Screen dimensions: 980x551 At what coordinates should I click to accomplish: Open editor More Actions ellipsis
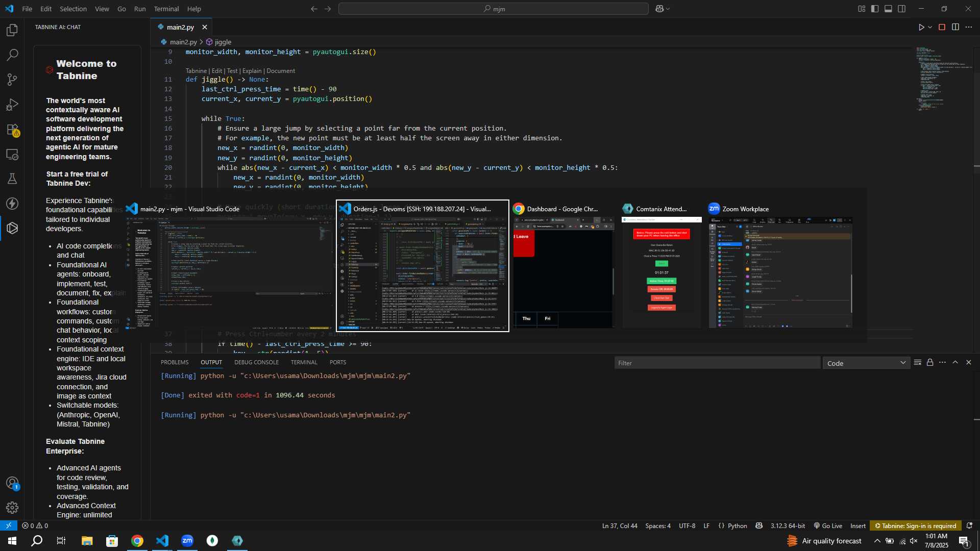(969, 27)
